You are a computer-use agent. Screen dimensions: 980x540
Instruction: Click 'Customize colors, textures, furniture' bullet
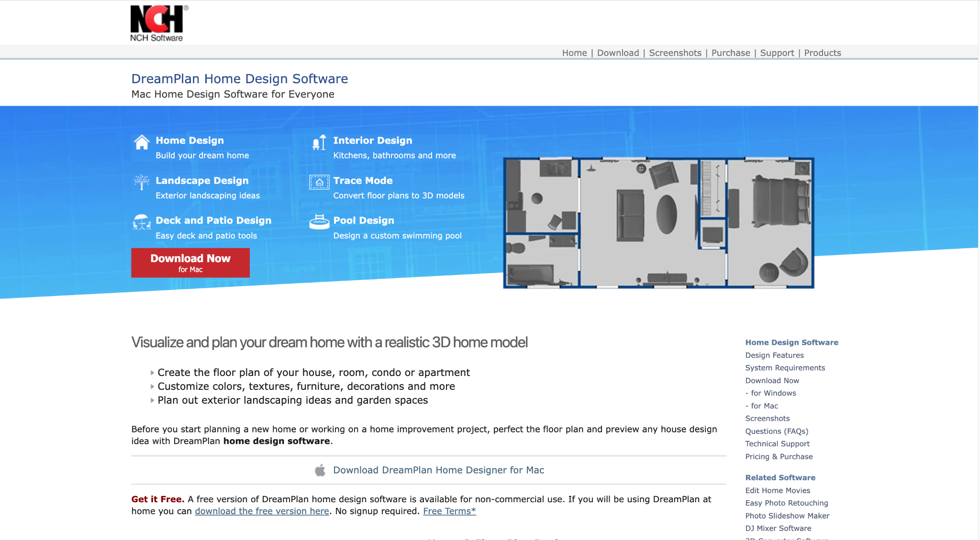pyautogui.click(x=306, y=386)
